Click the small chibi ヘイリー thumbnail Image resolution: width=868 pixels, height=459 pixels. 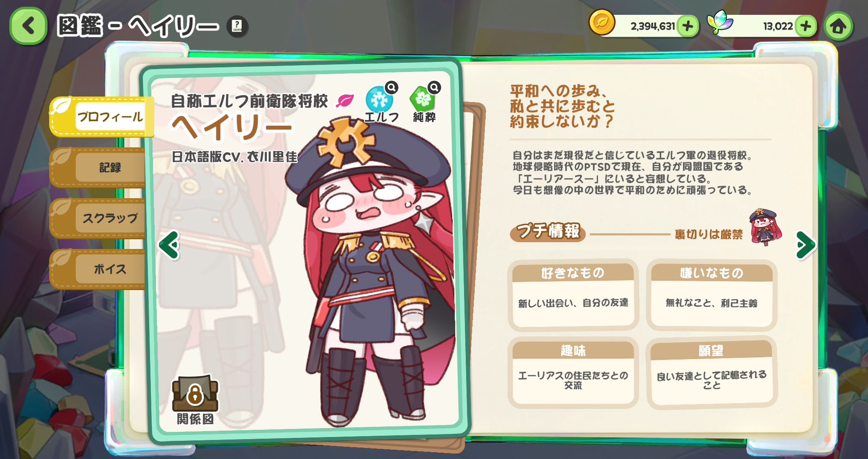765,227
